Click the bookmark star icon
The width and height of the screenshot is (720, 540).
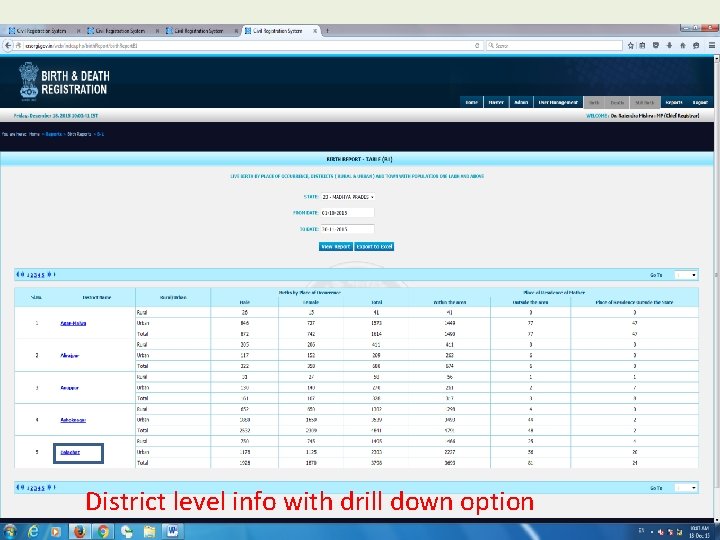[630, 45]
